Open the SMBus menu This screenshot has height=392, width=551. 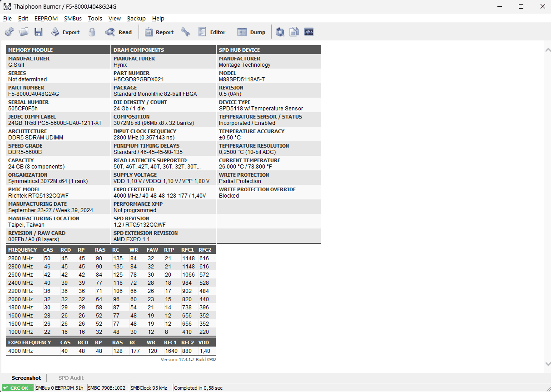(73, 19)
